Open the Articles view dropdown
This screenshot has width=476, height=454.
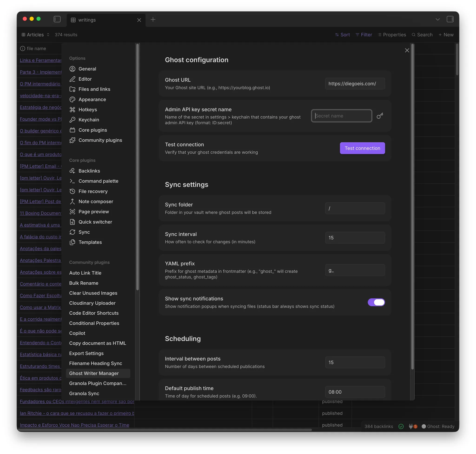tap(35, 35)
